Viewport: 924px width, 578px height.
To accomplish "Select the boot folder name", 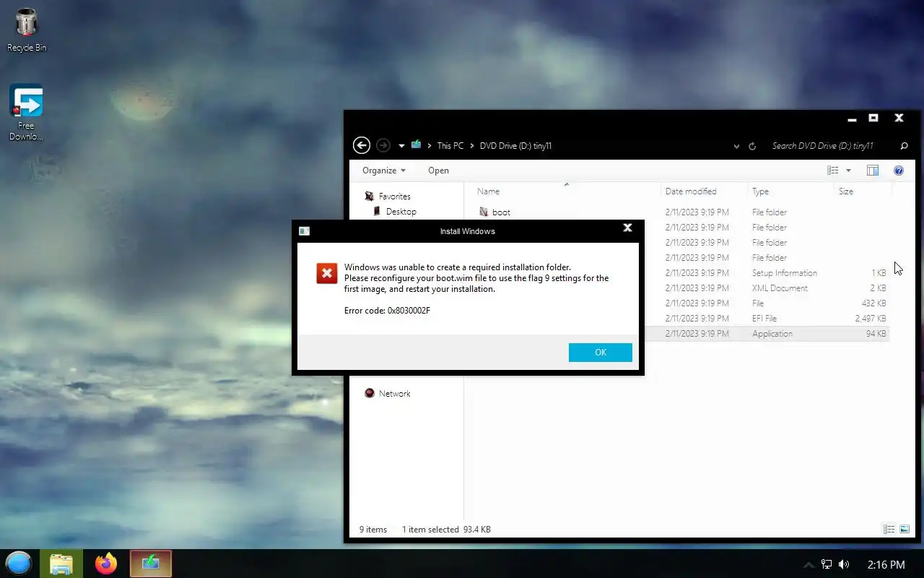I will point(501,212).
